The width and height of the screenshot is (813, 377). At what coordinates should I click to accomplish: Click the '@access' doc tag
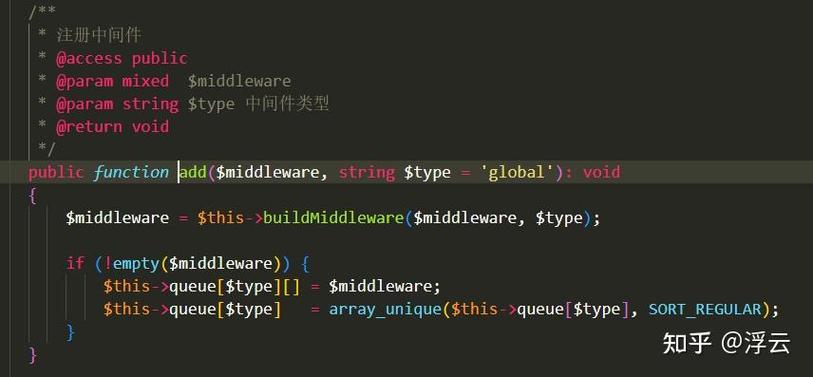coord(89,58)
